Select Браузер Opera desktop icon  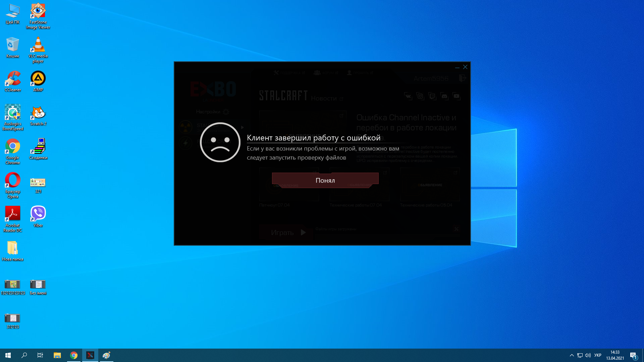(x=12, y=185)
